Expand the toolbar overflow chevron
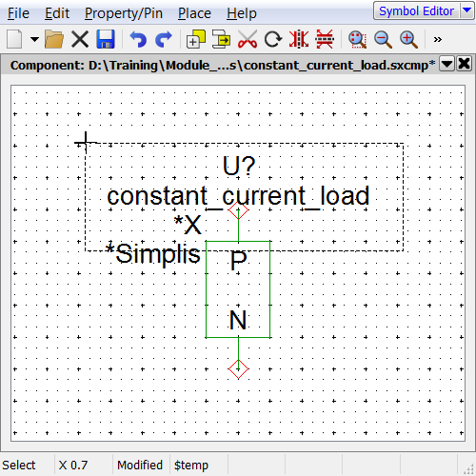The width and height of the screenshot is (476, 476). click(x=438, y=39)
